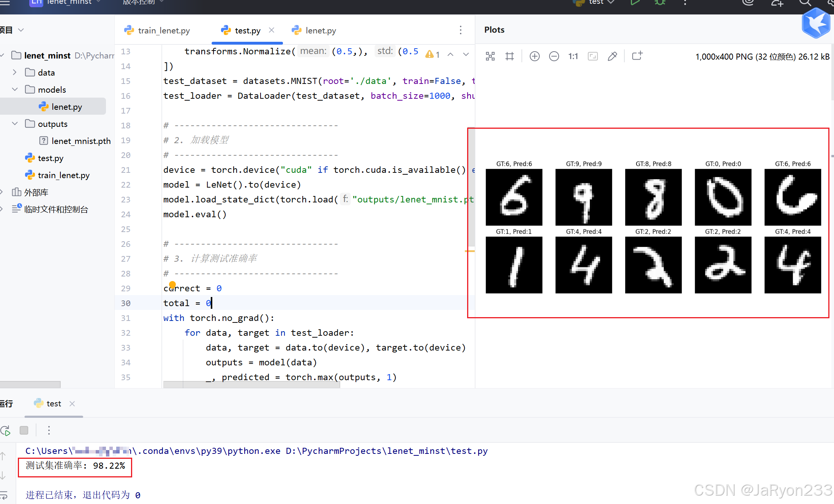Screen dimensions: 834x504
Task: Go to the next highlighted warning with the down arrow
Action: (x=466, y=54)
